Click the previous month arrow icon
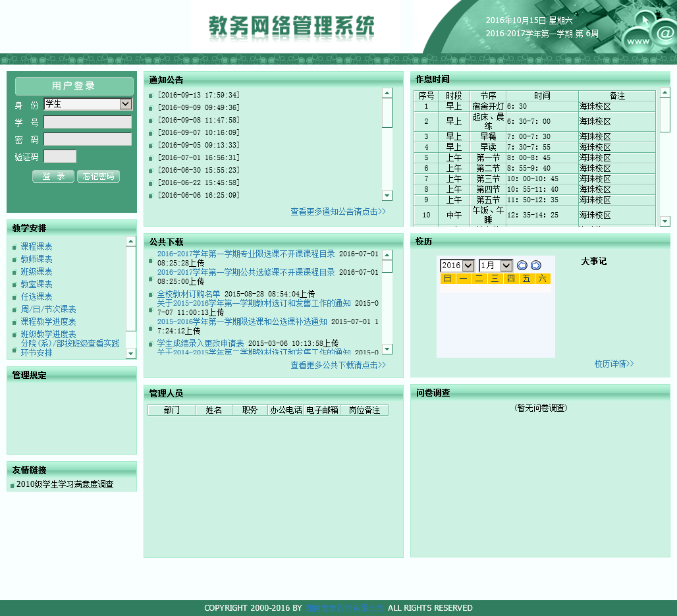Image resolution: width=677 pixels, height=616 pixels. (522, 266)
